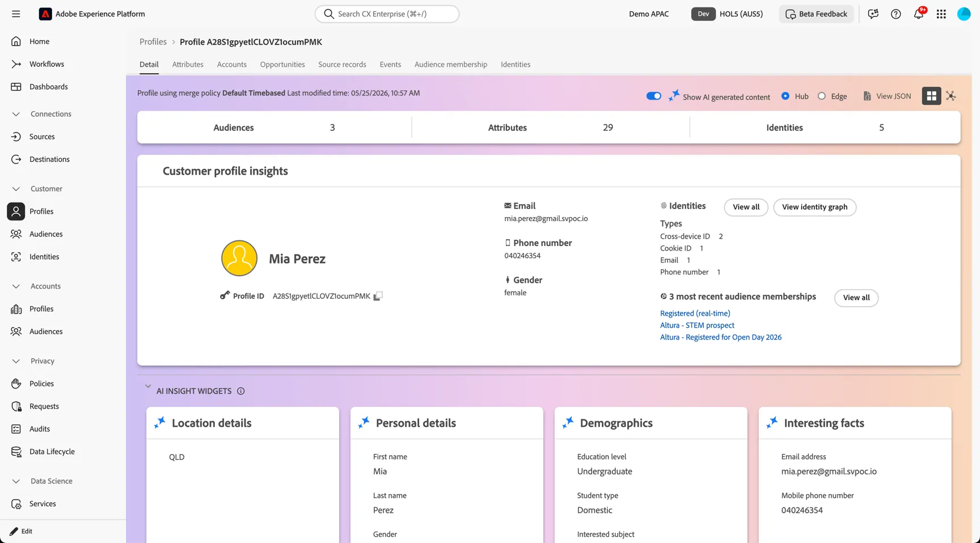
Task: Switch to the Attributes tab
Action: (188, 65)
